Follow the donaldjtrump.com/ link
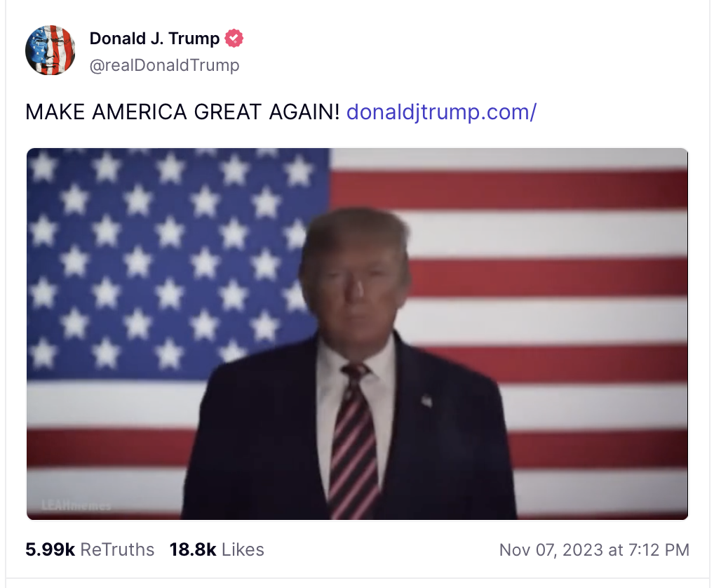Viewport: 714px width, 588px height. tap(441, 112)
